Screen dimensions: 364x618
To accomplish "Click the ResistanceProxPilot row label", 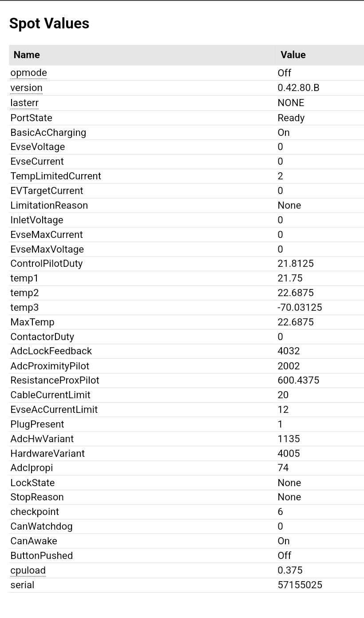I will click(55, 380).
